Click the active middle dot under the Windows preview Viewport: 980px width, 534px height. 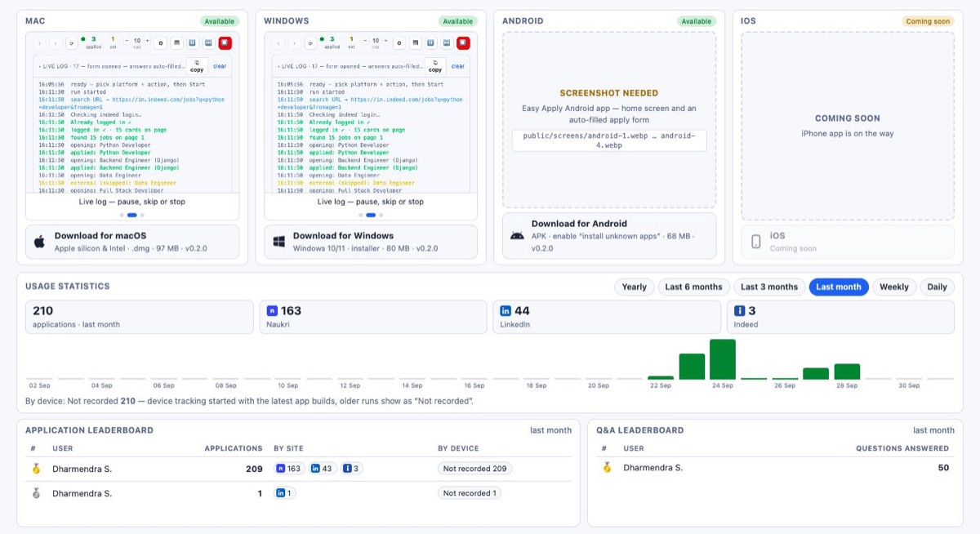371,216
